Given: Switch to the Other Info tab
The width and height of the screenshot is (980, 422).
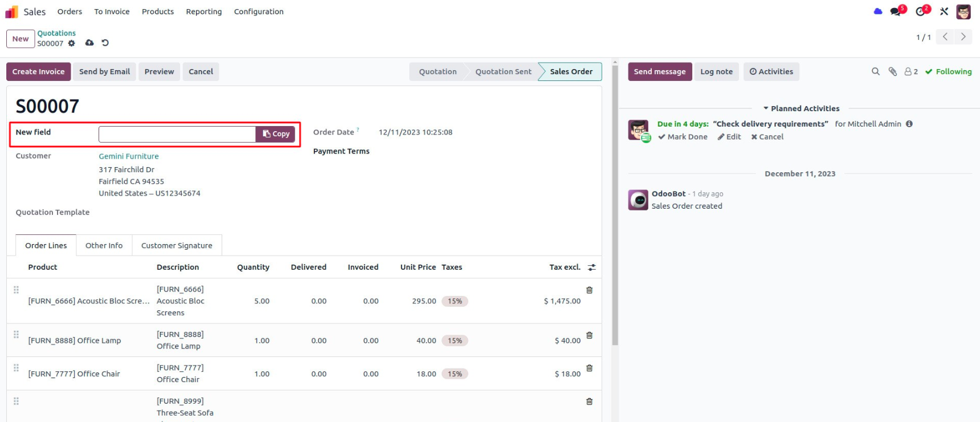Looking at the screenshot, I should click(104, 245).
